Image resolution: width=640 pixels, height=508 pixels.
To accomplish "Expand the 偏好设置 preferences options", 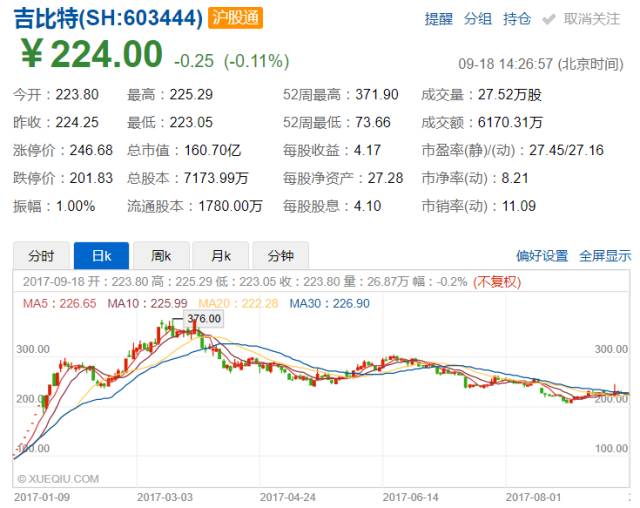I will tap(541, 255).
